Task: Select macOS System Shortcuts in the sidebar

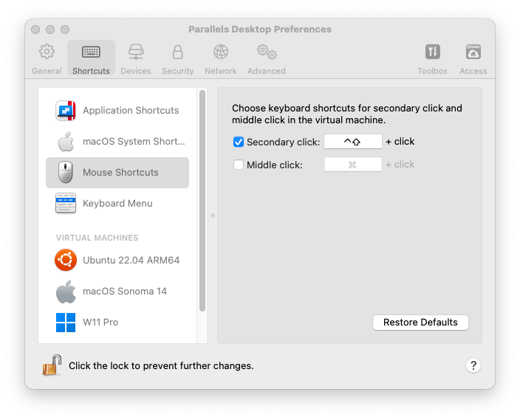Action: click(117, 142)
